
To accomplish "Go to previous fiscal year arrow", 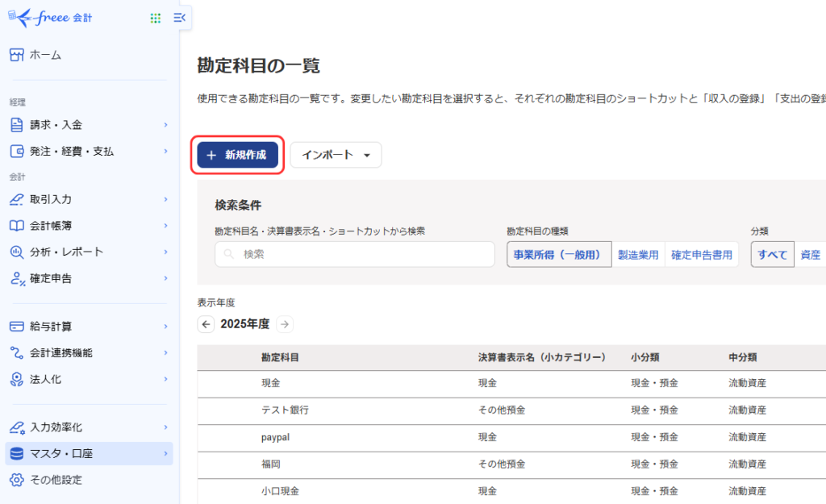I will coord(206,324).
